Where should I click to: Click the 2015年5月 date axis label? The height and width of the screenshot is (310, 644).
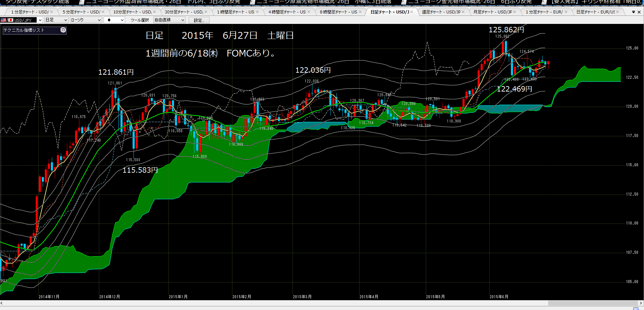pos(435,297)
